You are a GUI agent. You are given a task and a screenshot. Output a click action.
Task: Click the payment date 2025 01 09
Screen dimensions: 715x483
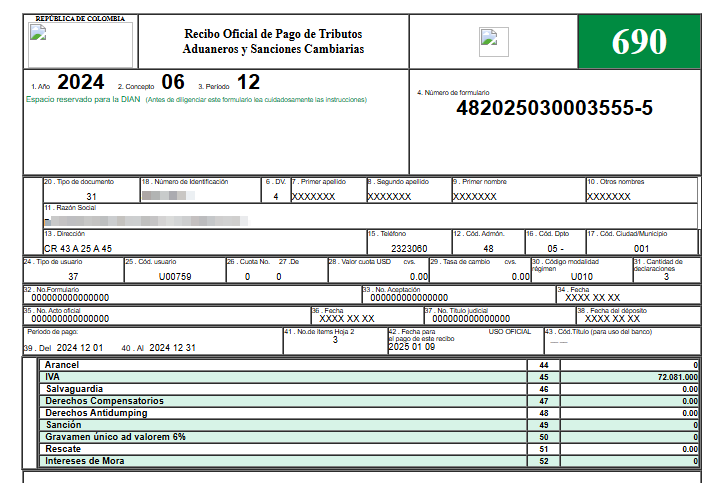(x=412, y=347)
